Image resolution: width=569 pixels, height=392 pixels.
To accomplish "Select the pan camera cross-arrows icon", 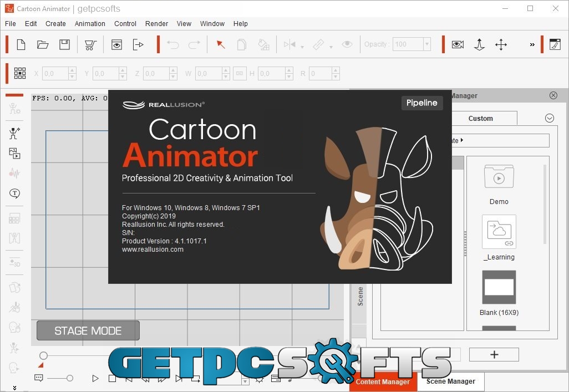I will [x=501, y=45].
